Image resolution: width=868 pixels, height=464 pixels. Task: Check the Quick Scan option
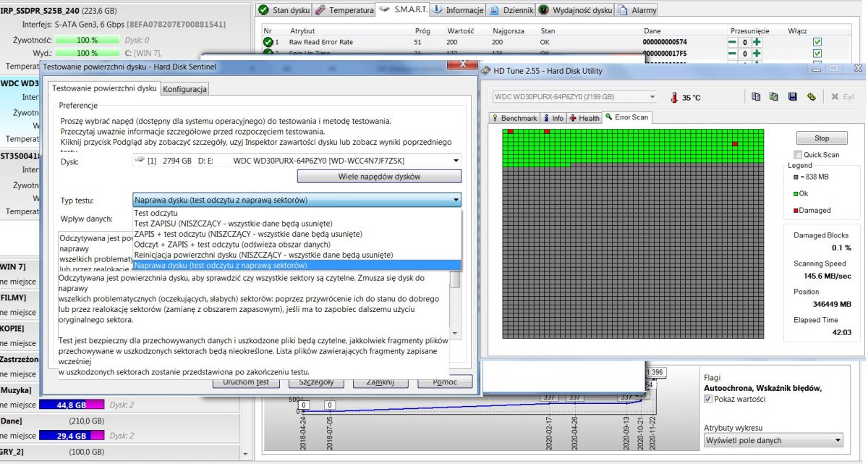tap(798, 154)
